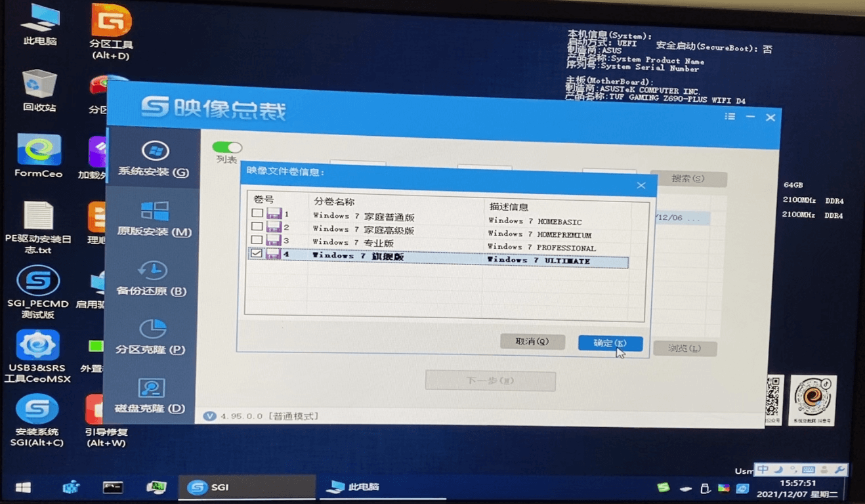Open the 分区克隆 (P) sidebar section
The image size is (865, 504).
(x=150, y=337)
